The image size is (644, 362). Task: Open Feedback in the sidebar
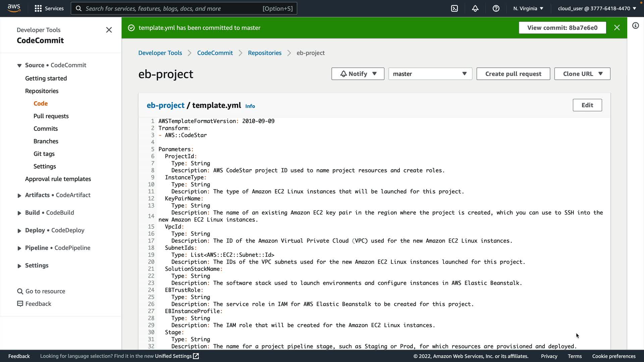coord(38,304)
